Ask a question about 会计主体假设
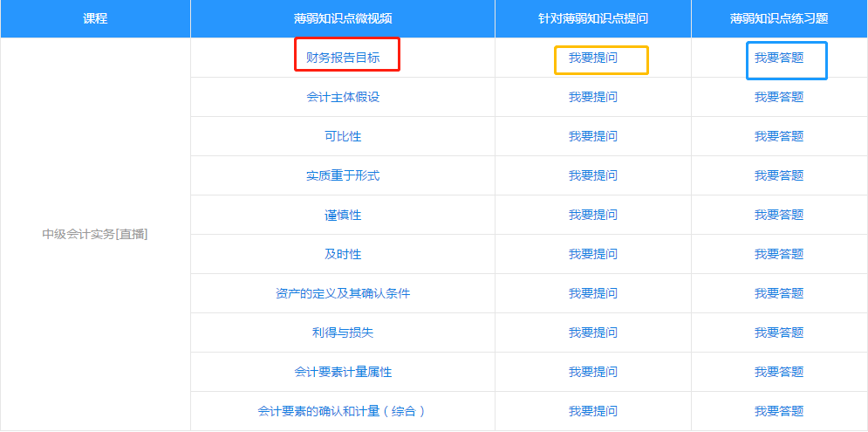Screen dimensions: 868x432 coord(593,97)
